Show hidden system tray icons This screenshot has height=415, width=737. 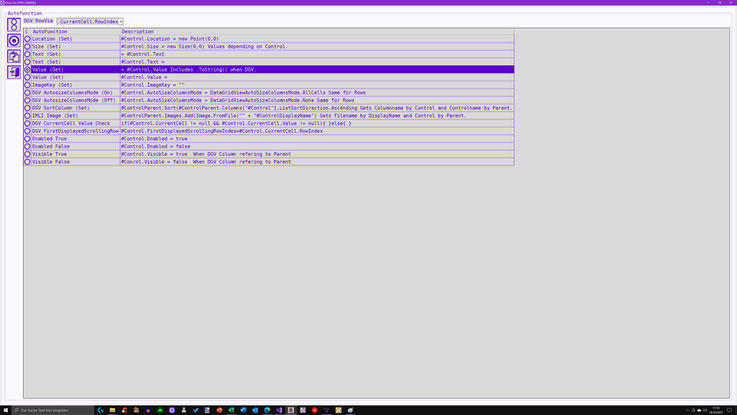(x=687, y=410)
